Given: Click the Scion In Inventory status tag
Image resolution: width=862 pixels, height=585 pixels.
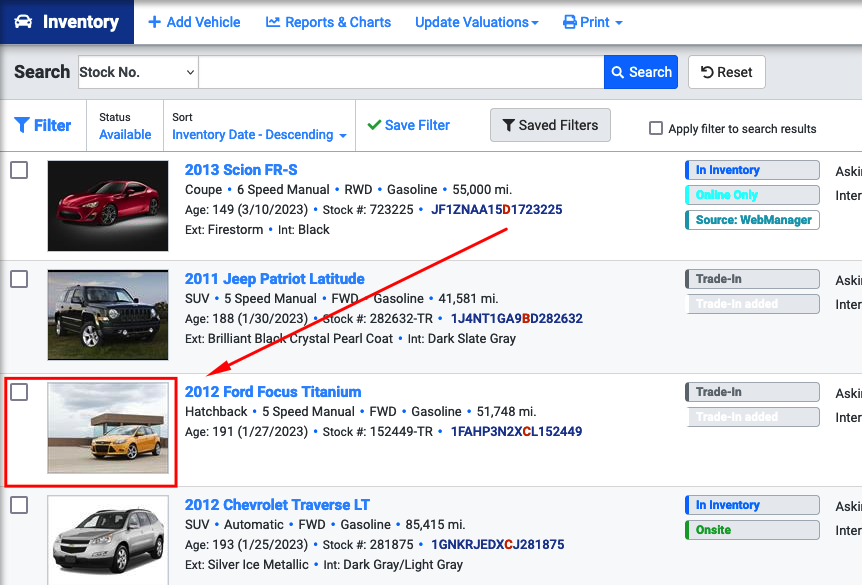Looking at the screenshot, I should pyautogui.click(x=752, y=170).
